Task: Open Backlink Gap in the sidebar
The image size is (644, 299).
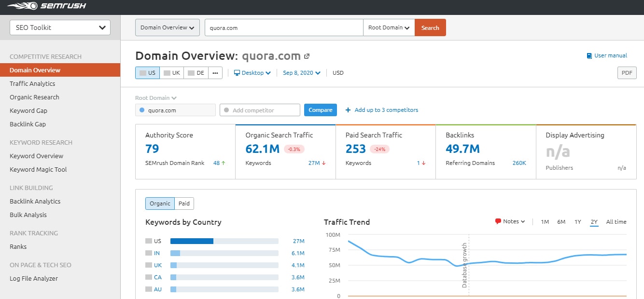Action: coord(28,124)
